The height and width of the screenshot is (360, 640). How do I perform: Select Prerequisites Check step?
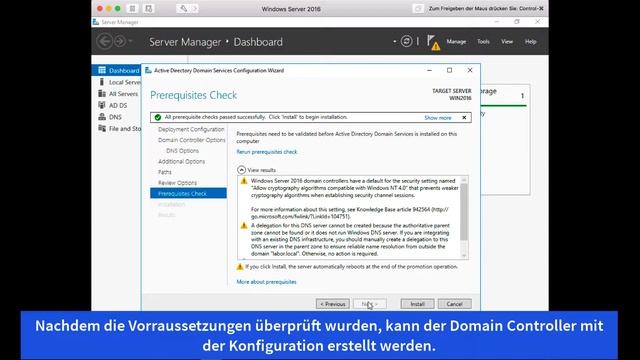tap(188, 193)
